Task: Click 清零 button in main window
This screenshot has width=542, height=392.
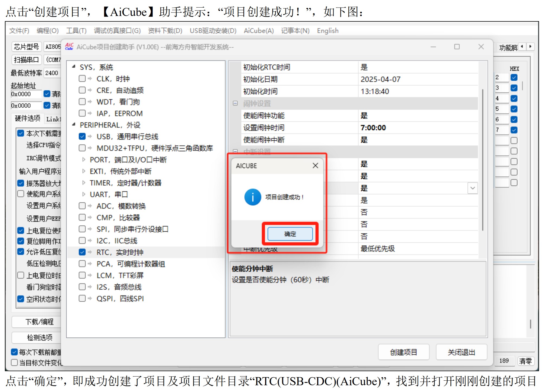Action: pos(525,361)
